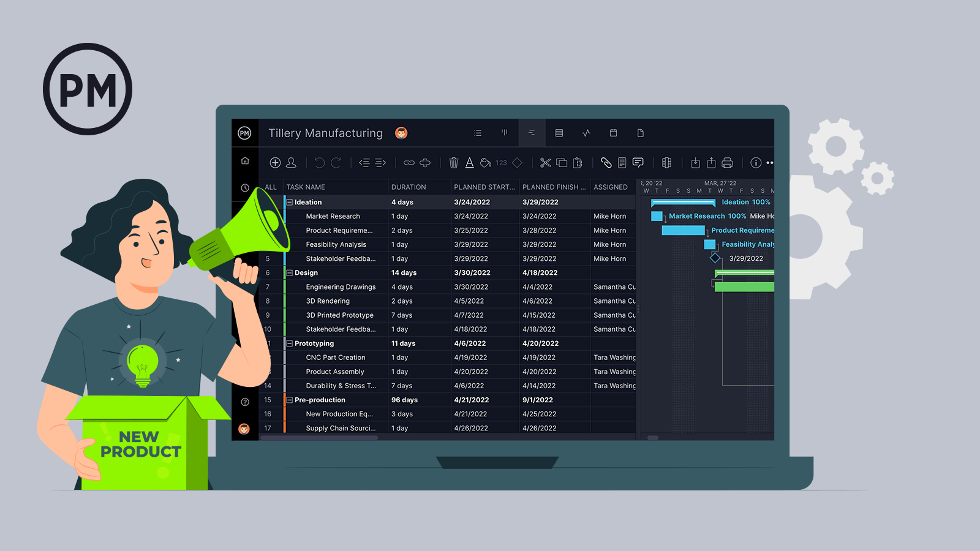
Task: Click the Duration column header
Action: pos(409,187)
